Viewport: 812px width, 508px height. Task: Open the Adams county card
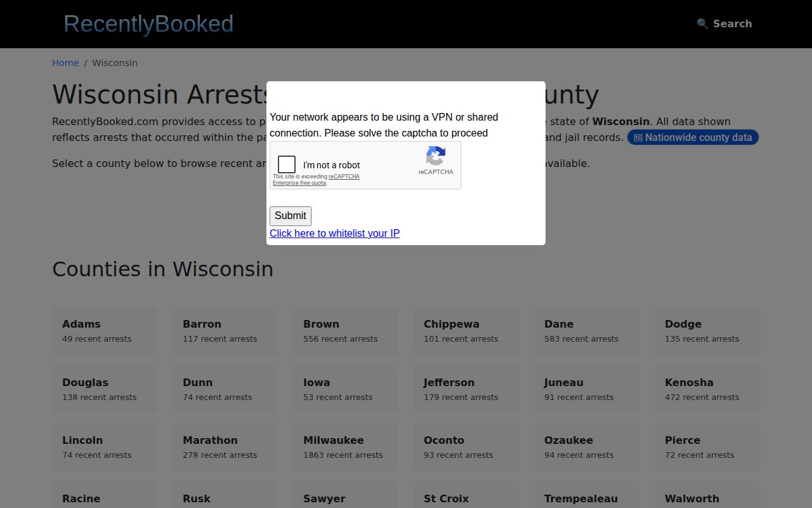coord(105,331)
